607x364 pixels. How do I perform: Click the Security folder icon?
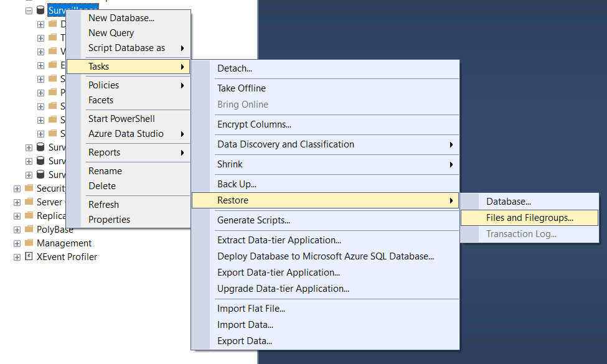tap(27, 188)
